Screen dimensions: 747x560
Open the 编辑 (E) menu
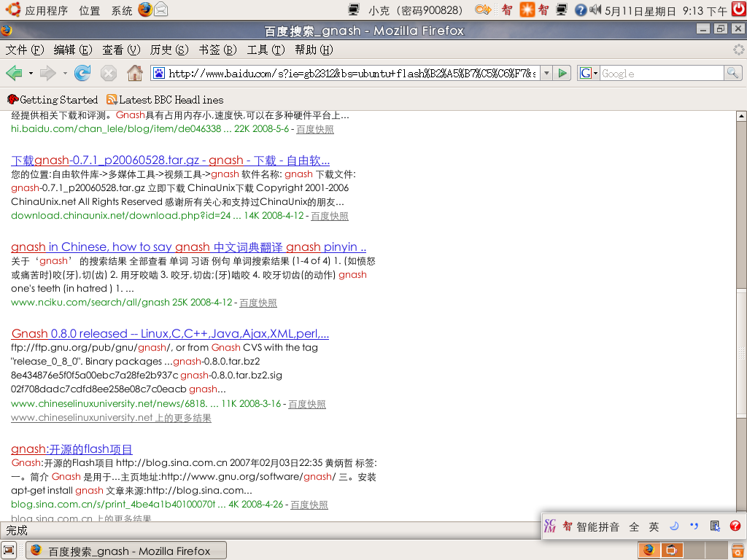coord(73,50)
